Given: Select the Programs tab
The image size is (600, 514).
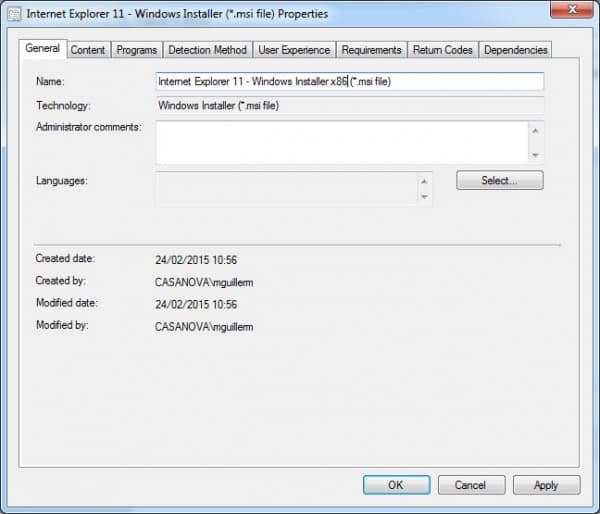Looking at the screenshot, I should click(x=136, y=50).
